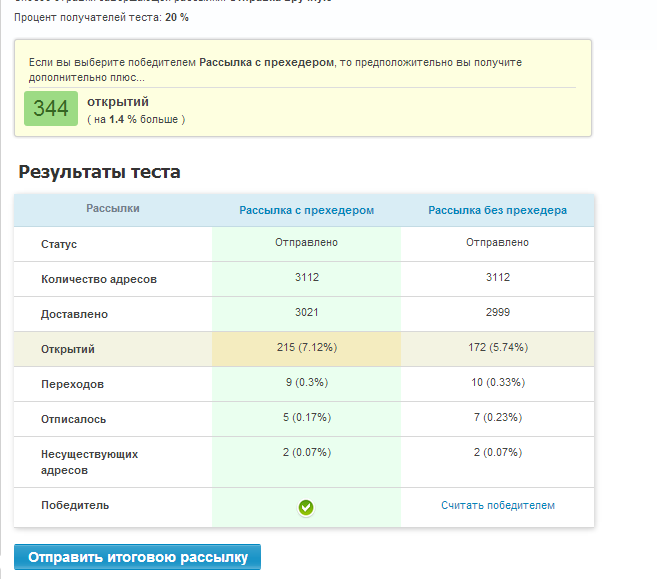Click the "Доставлено" value 2999
Viewport: 659px width, 579px height.
[x=497, y=313]
